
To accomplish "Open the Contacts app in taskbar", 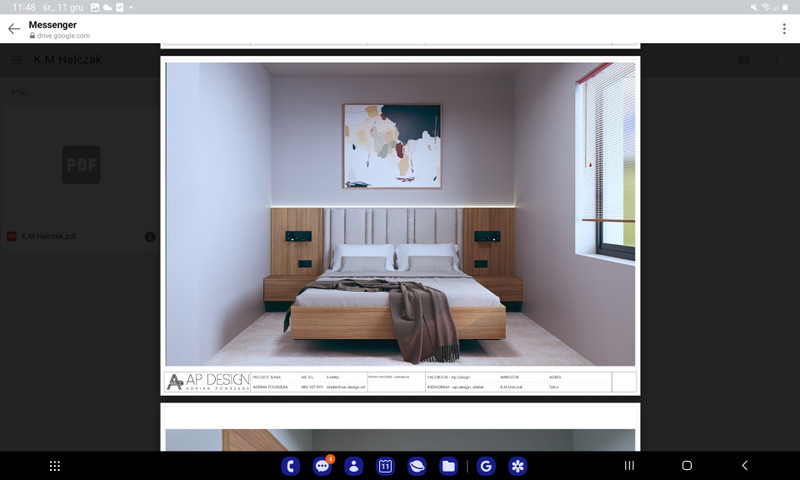I will 354,466.
